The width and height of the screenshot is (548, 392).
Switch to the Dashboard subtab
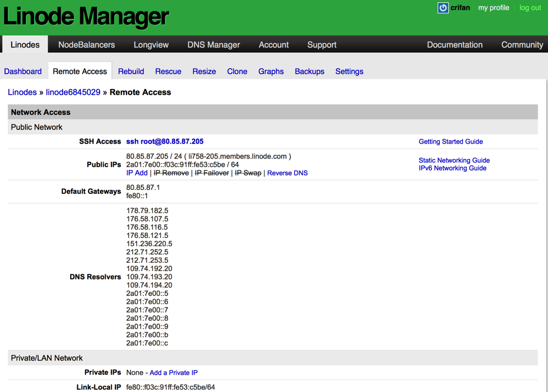point(23,71)
